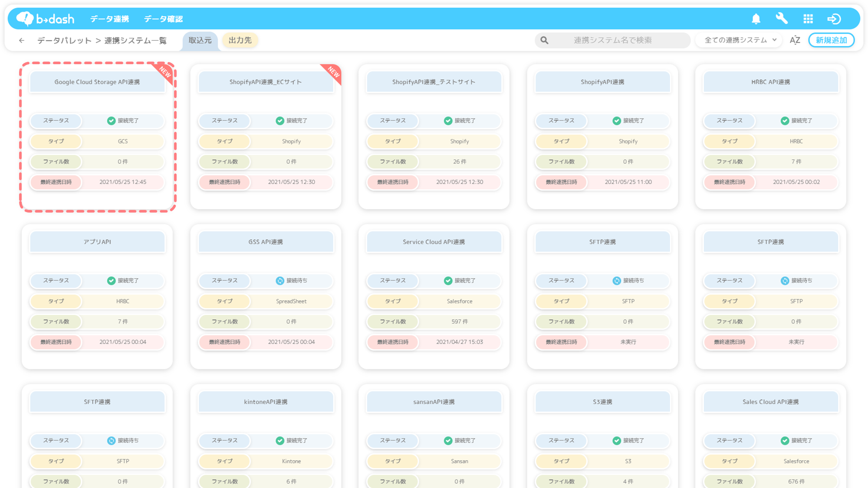Open the apps grid icon
The image size is (868, 488).
(x=808, y=19)
